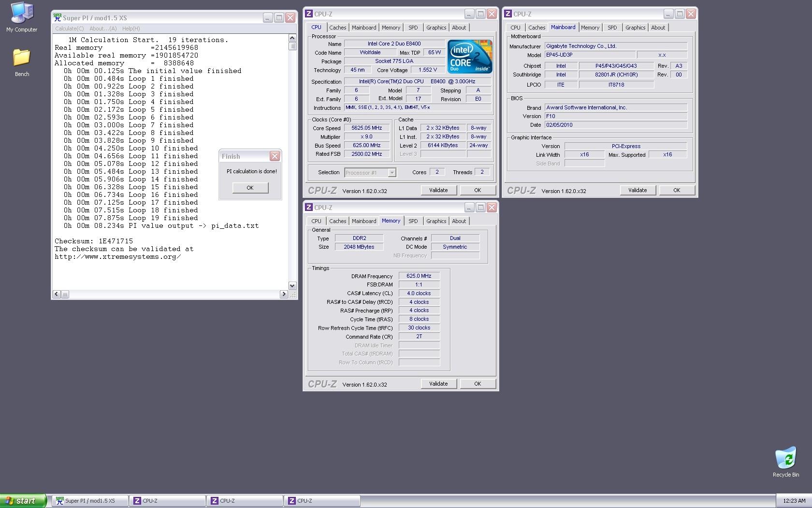Screen dimensions: 812x508
Task: Select Caches tab in Mainboard window
Action: tap(536, 28)
